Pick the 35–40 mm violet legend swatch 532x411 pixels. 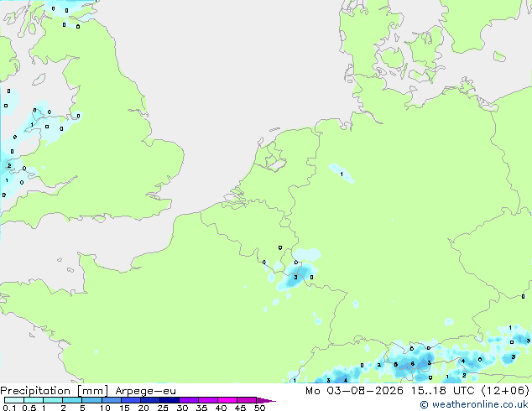tap(208, 400)
